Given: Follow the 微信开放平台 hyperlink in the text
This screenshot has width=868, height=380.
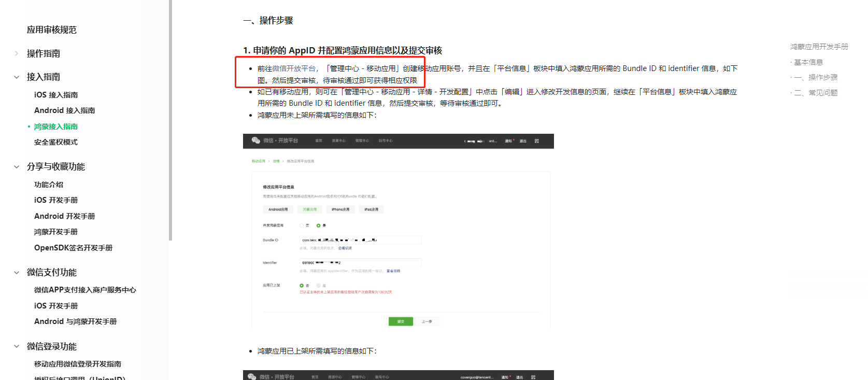Looking at the screenshot, I should (x=294, y=68).
